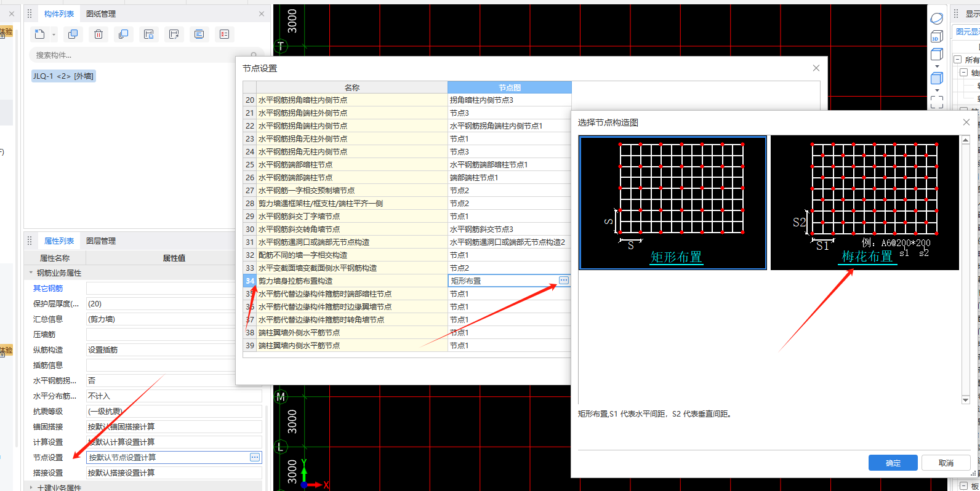The height and width of the screenshot is (491, 980).
Task: Click the 其它钢筋 link
Action: click(x=48, y=288)
